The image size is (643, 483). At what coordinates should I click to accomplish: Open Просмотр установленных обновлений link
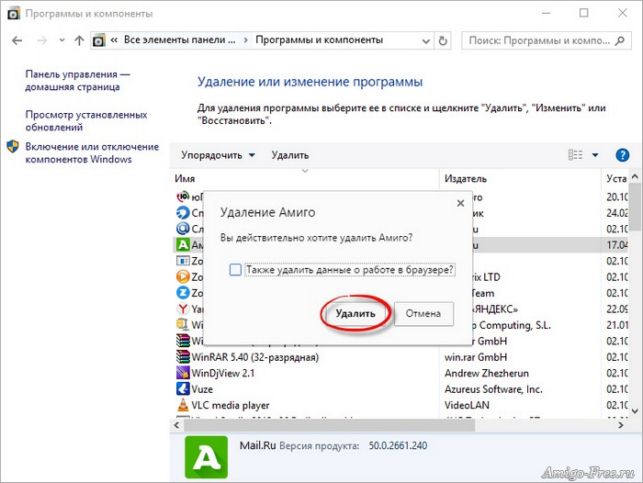pos(86,121)
